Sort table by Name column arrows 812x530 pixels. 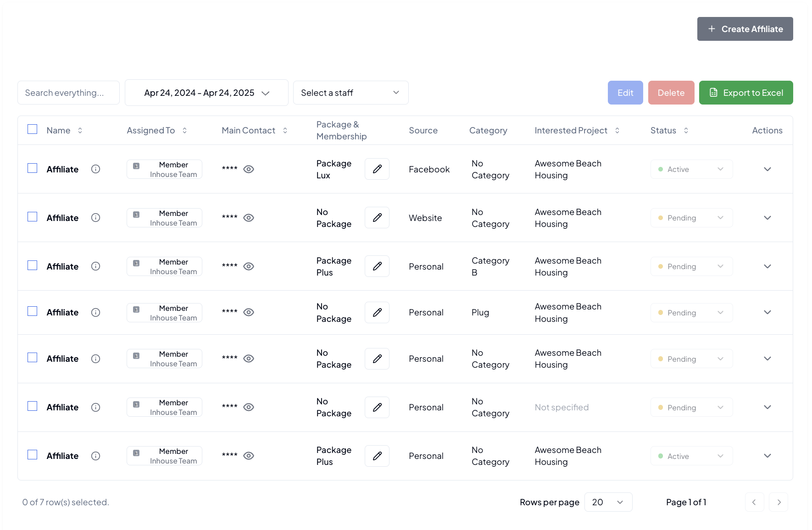pyautogui.click(x=80, y=131)
